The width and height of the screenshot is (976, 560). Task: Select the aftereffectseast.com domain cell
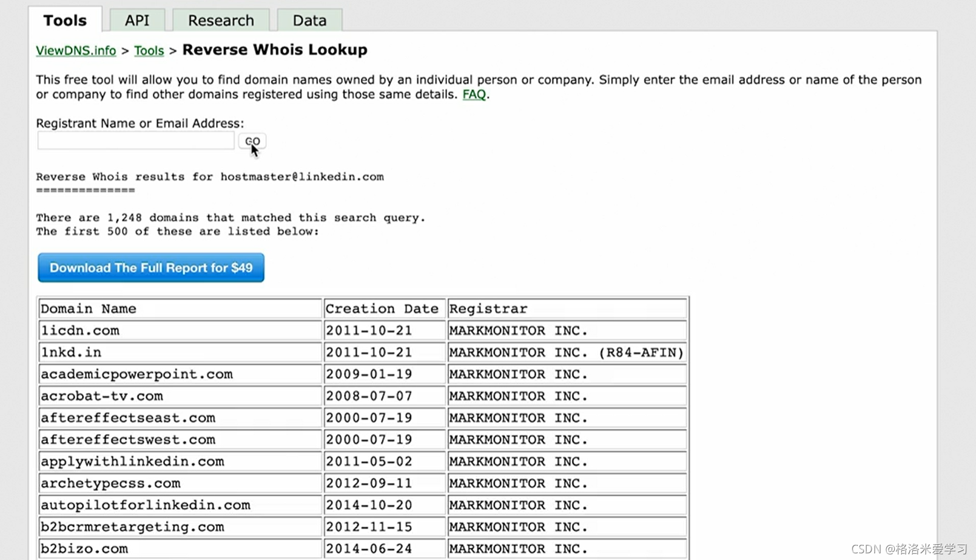click(x=180, y=418)
